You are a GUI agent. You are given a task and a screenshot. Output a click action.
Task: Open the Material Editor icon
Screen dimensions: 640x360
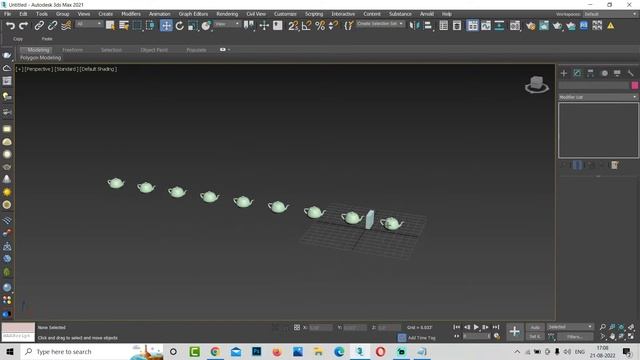[x=515, y=26]
